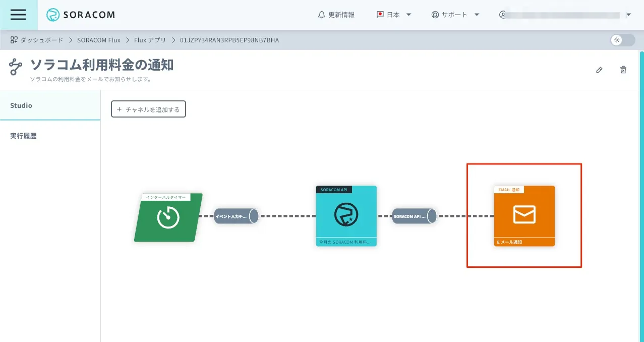Open the サポート dropdown menu
The image size is (644, 342).
[x=455, y=15]
